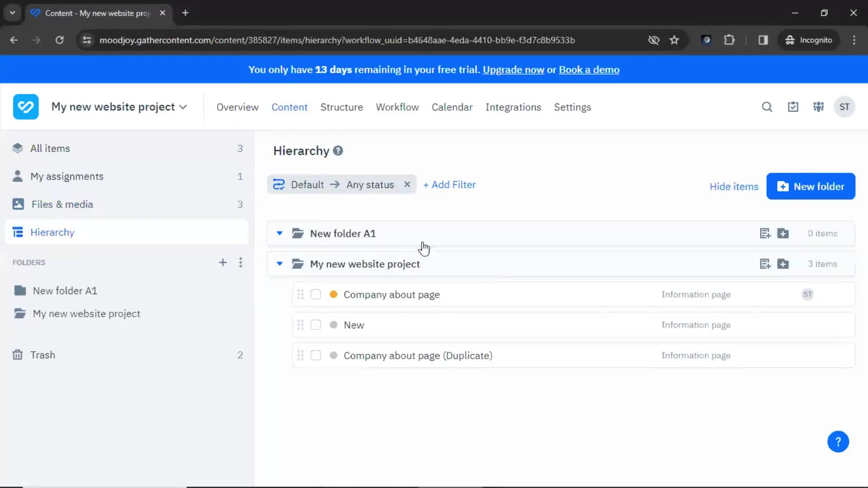Grab drag handle of Company about page
868x488 pixels.
300,295
